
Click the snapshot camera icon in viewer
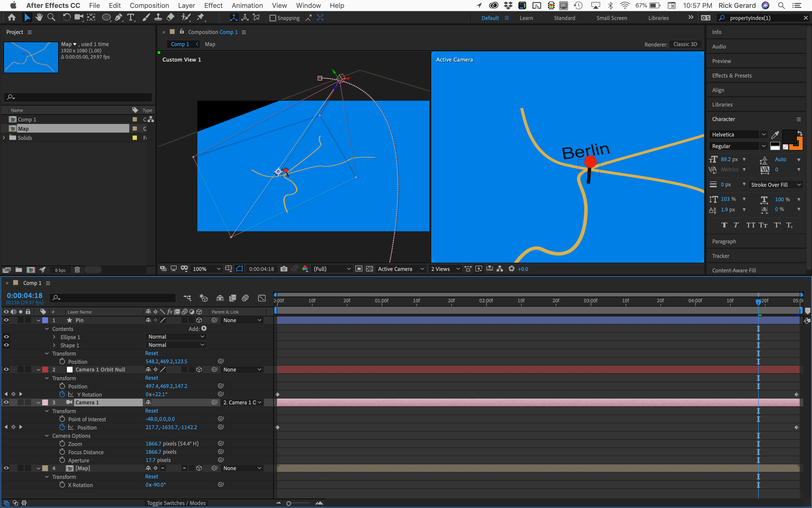284,269
